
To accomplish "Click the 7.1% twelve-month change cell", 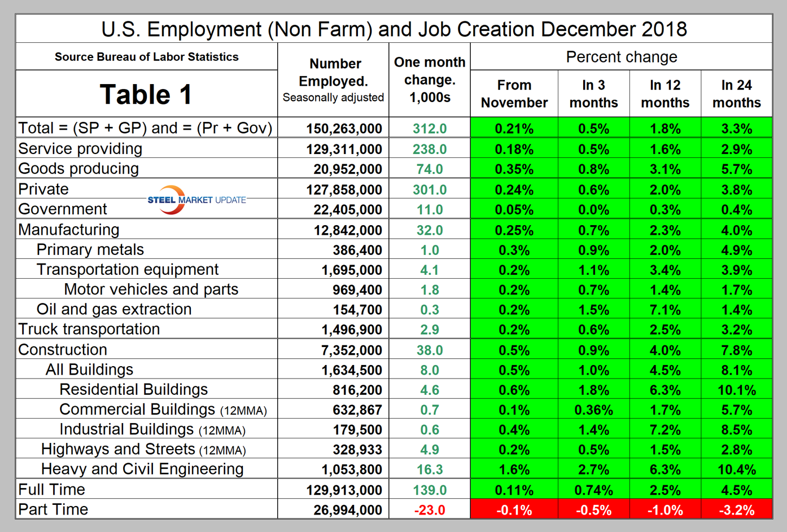I will (665, 310).
